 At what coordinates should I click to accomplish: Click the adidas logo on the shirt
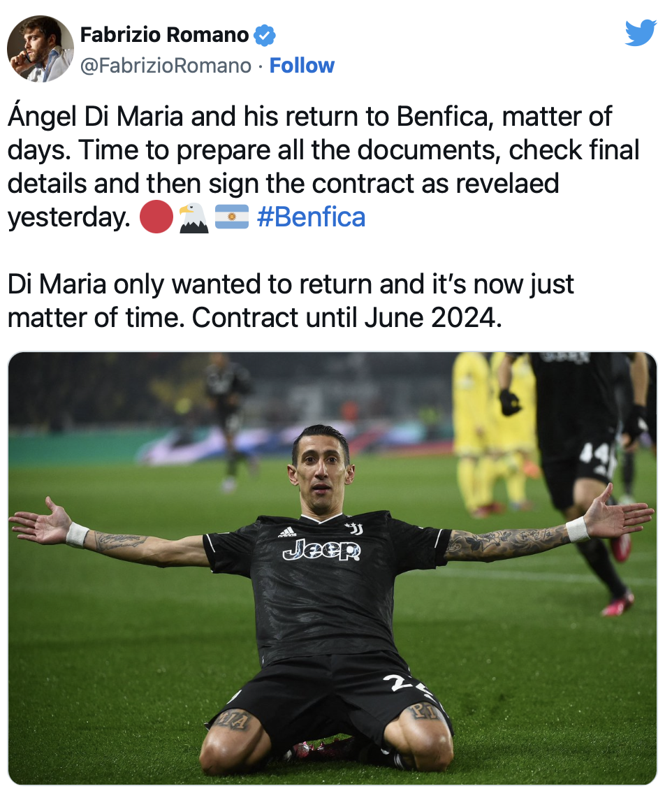[287, 532]
